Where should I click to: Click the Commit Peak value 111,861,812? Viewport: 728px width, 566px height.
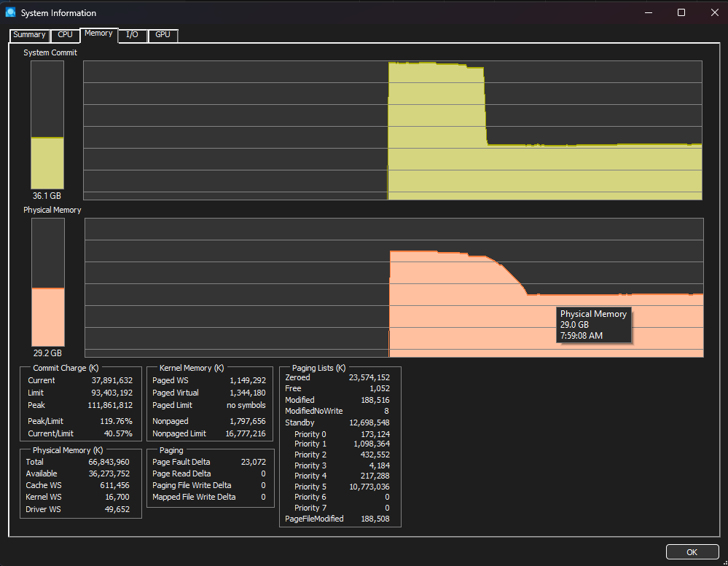click(110, 406)
